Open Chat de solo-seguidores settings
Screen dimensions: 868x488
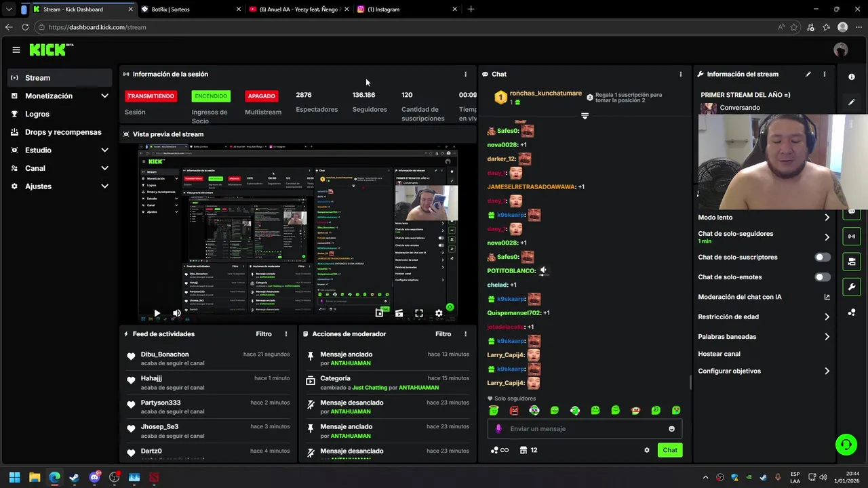click(764, 237)
